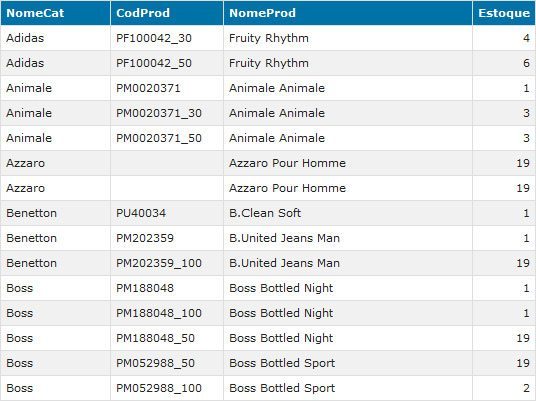The height and width of the screenshot is (401, 536).
Task: Click the CodProd column header
Action: (167, 13)
